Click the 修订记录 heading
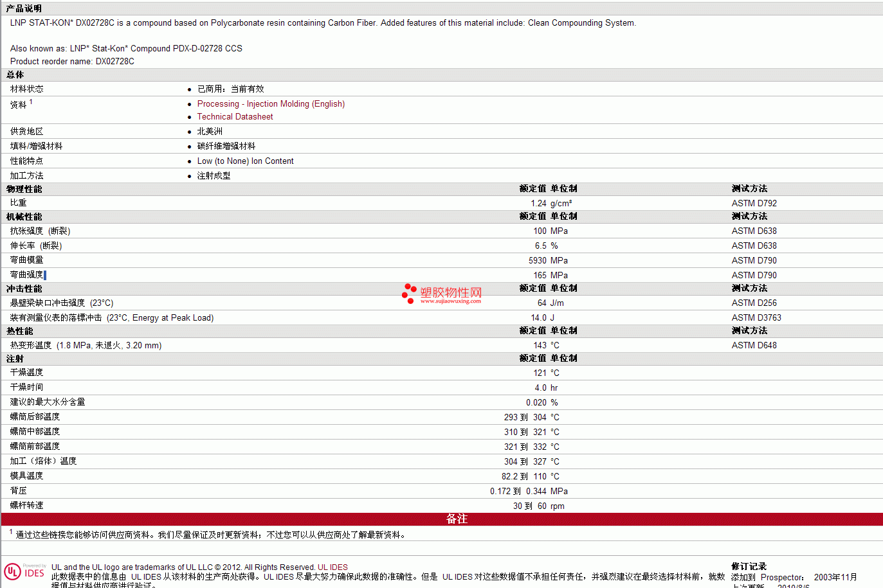 click(749, 567)
